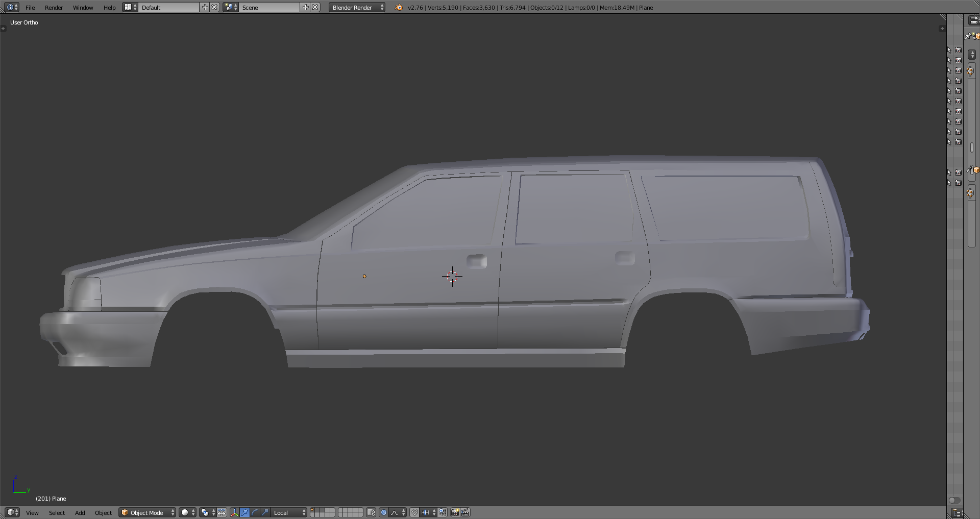The width and height of the screenshot is (980, 519).
Task: Open the 3D viewport Select menu
Action: (57, 513)
